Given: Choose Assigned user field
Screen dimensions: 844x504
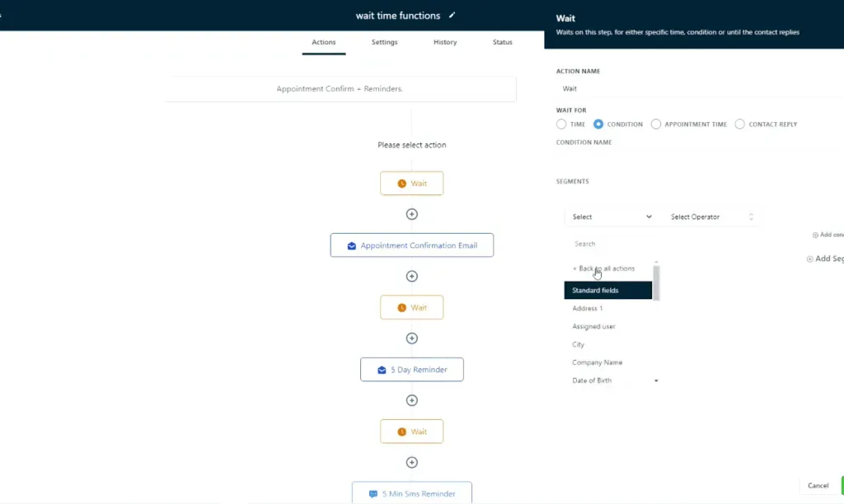Looking at the screenshot, I should [x=607, y=326].
